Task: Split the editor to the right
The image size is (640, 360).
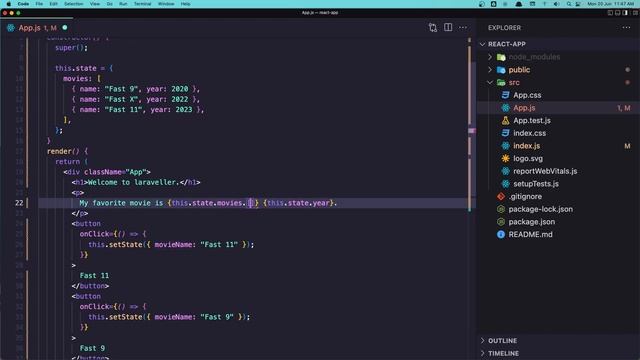Action: point(448,27)
